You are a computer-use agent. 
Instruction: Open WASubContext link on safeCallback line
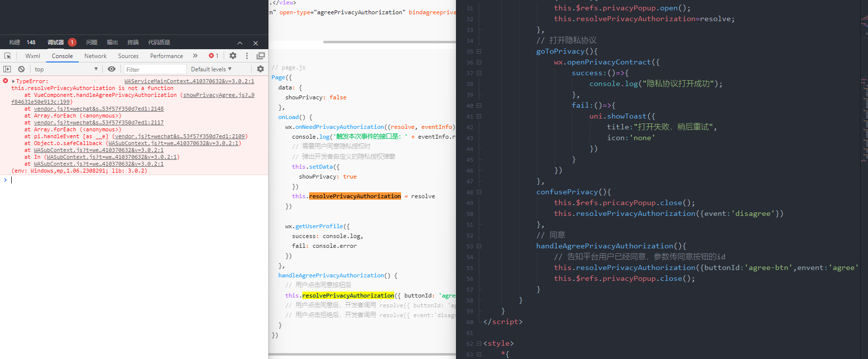pos(174,143)
